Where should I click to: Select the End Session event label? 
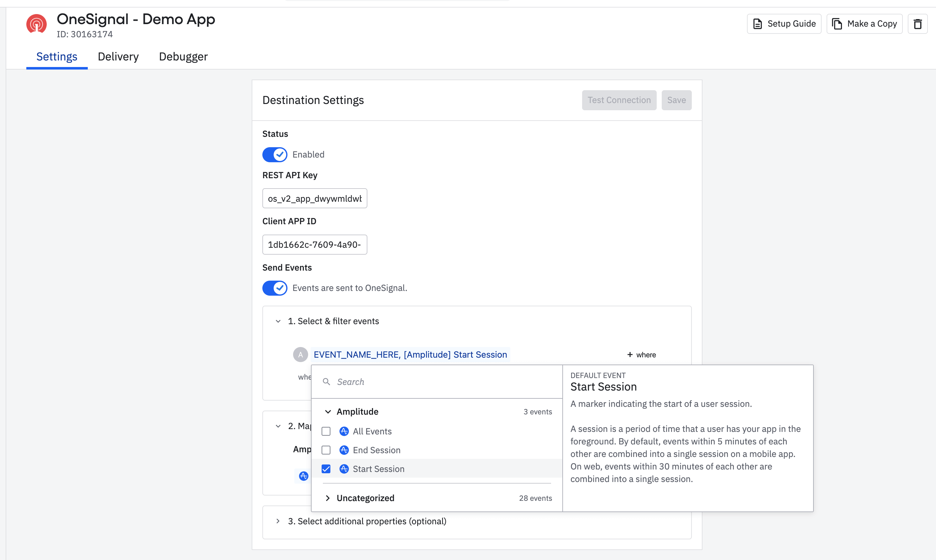point(376,450)
